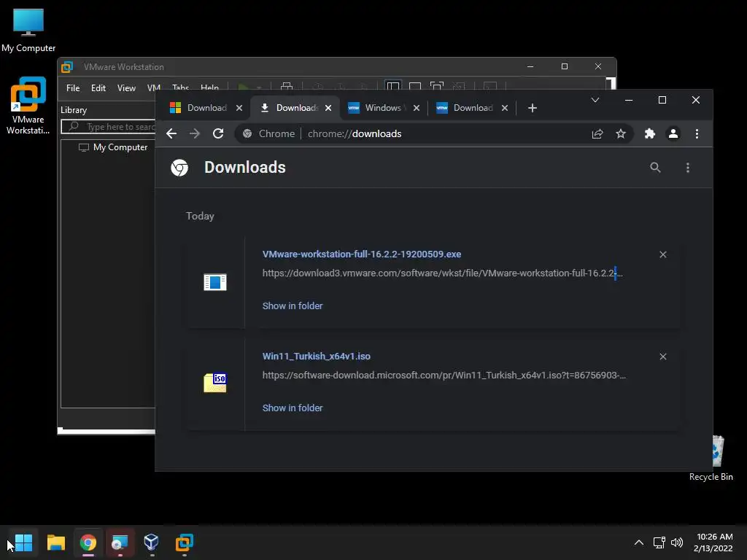The height and width of the screenshot is (560, 747).
Task: Click the Chrome site info icon in address bar
Action: click(x=247, y=134)
